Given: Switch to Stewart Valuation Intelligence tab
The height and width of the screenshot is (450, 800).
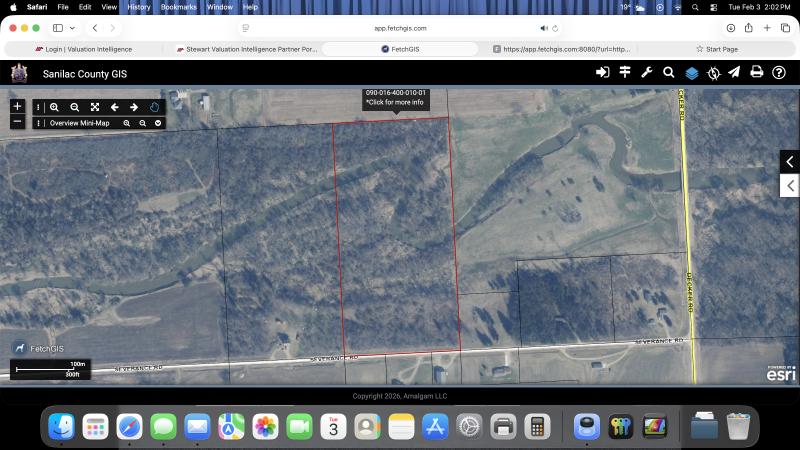Looking at the screenshot, I should (245, 49).
